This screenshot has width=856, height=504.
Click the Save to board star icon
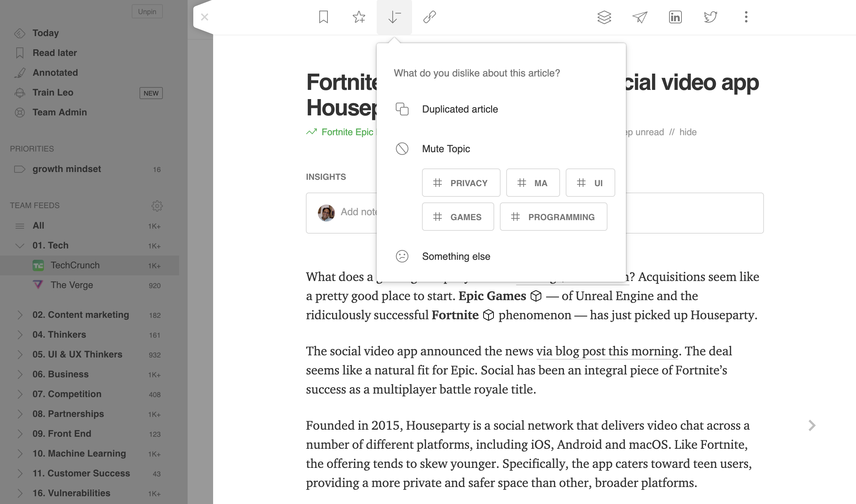pos(359,17)
